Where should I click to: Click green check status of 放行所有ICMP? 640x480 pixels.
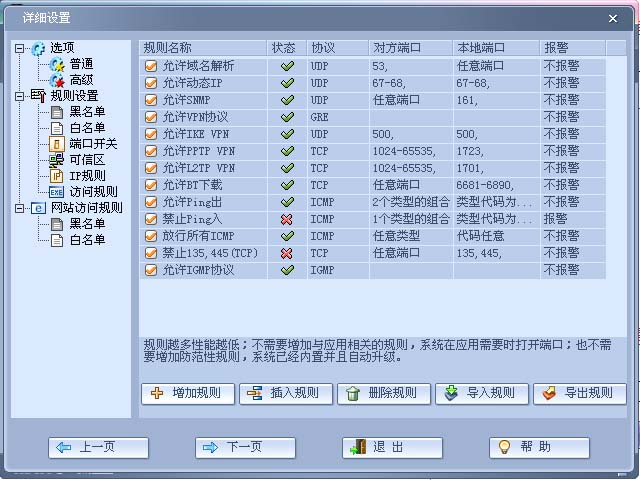pos(287,236)
